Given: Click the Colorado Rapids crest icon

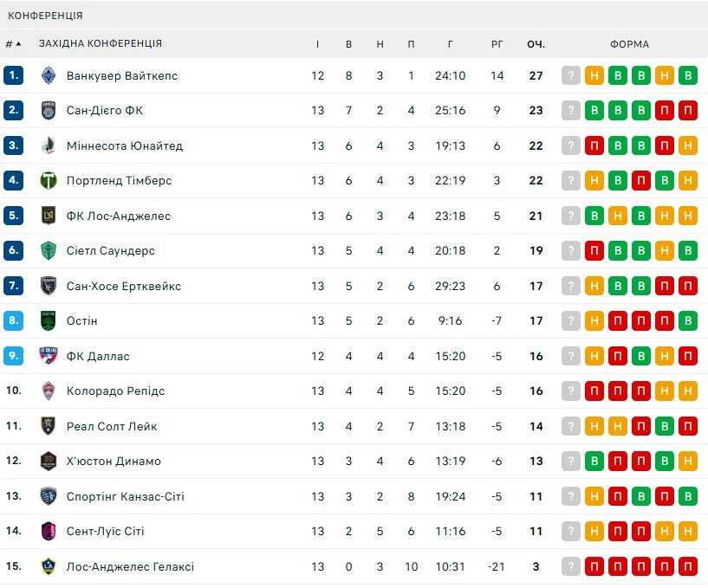Looking at the screenshot, I should [49, 391].
